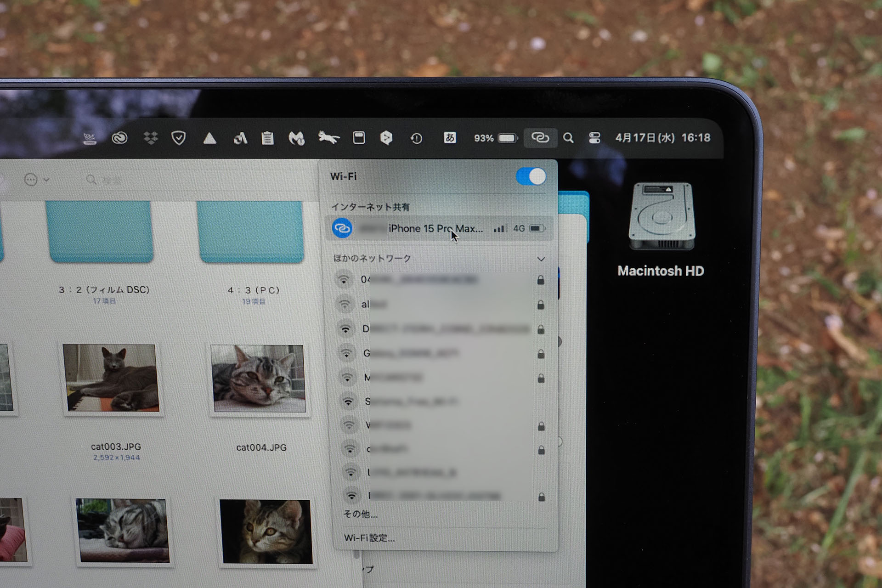This screenshot has width=882, height=588.
Task: Open the Macintosh HD desktop icon
Action: 661,216
